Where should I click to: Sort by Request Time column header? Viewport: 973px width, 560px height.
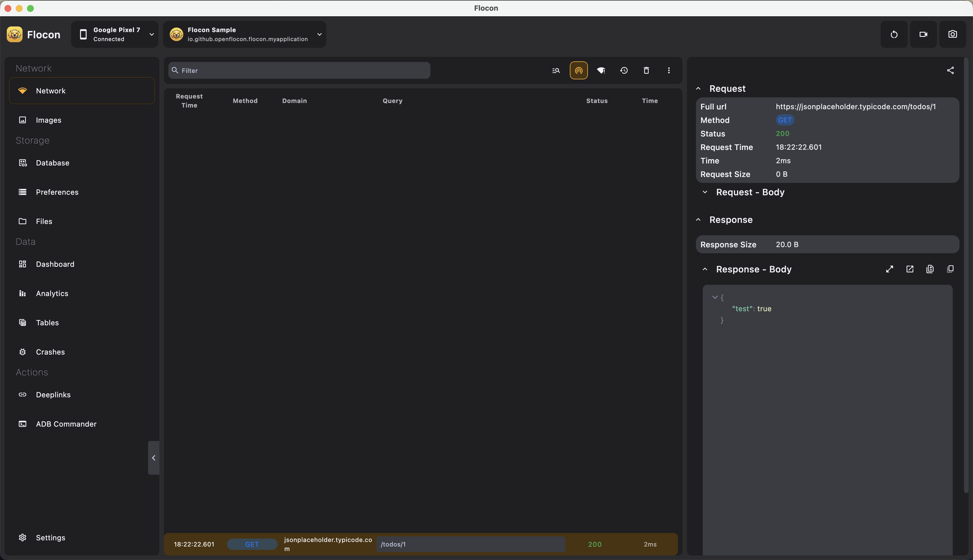point(189,101)
